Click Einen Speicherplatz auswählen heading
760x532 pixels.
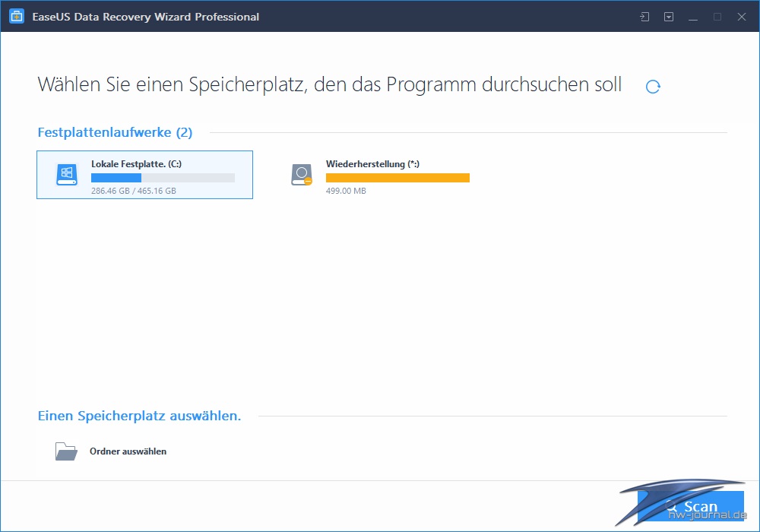pos(140,416)
